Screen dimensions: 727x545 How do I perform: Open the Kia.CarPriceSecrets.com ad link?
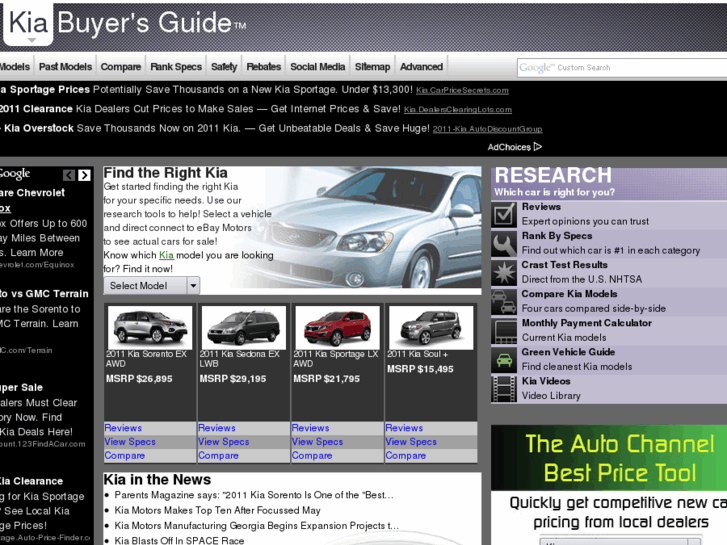[x=462, y=90]
